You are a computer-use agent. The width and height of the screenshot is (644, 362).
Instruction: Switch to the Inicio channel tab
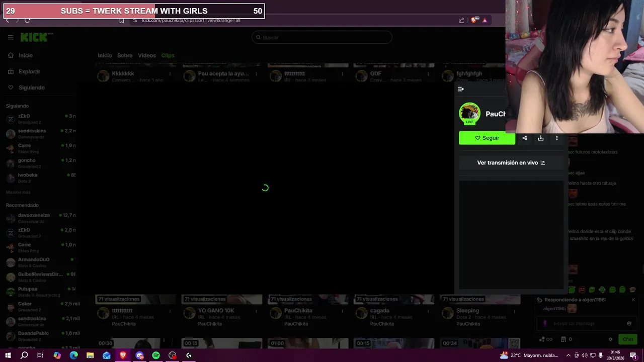pos(105,55)
